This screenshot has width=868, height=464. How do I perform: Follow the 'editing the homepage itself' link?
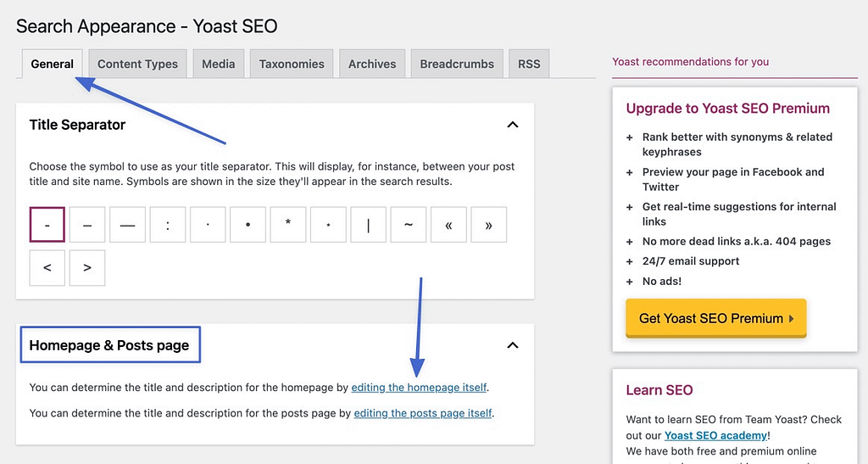click(419, 388)
